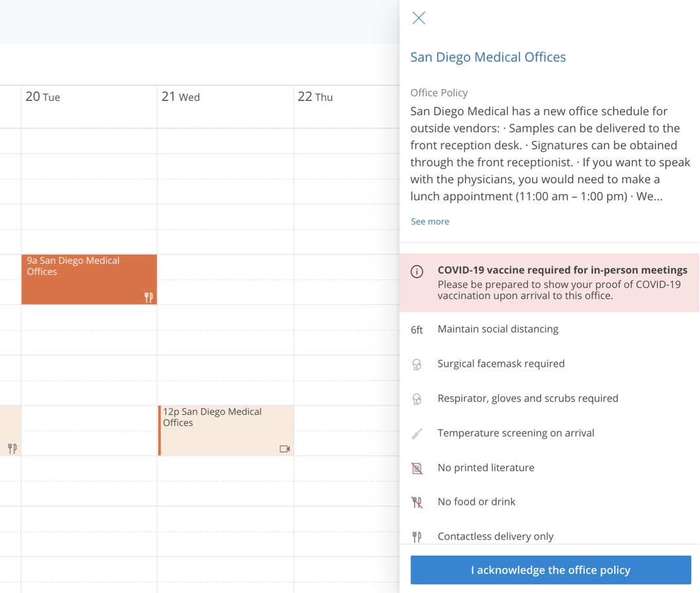Click video camera icon on 12p appointment
Screen dimensions: 700x593
(x=285, y=449)
